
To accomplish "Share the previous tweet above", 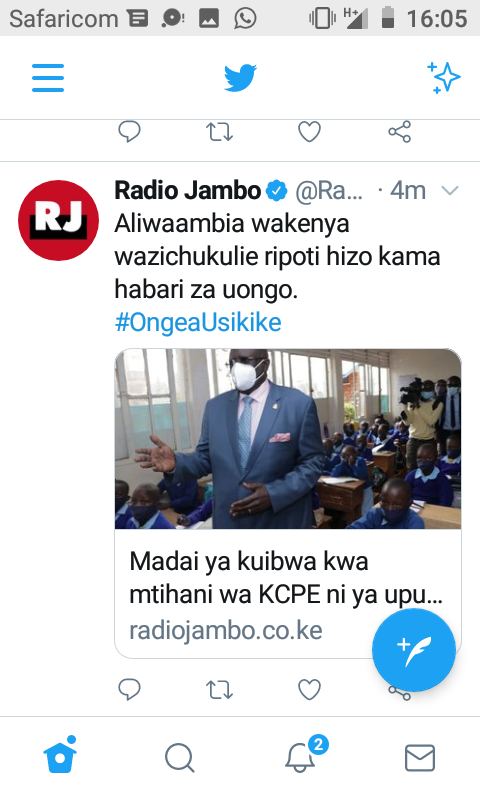I will 399,132.
